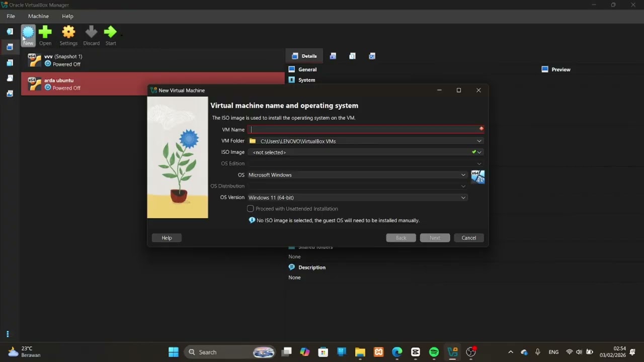
Task: Open machine Settings gear icon
Action: [x=68, y=36]
